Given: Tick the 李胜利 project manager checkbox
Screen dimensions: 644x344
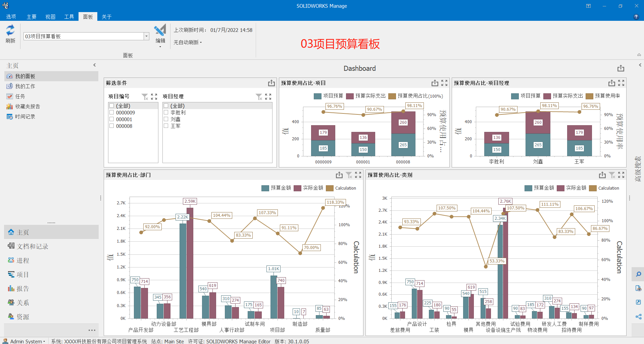Looking at the screenshot, I should (166, 113).
